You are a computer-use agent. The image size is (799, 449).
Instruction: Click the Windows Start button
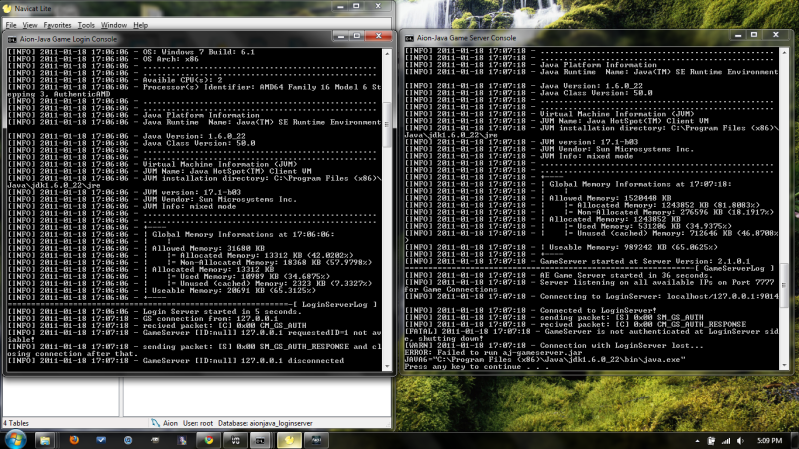[x=15, y=439]
